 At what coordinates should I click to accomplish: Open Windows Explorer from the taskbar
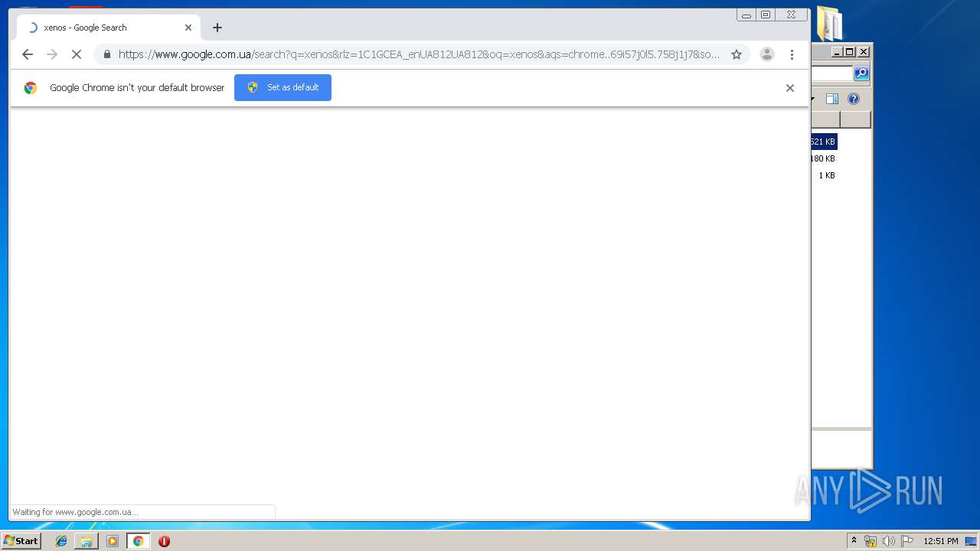(x=87, y=541)
